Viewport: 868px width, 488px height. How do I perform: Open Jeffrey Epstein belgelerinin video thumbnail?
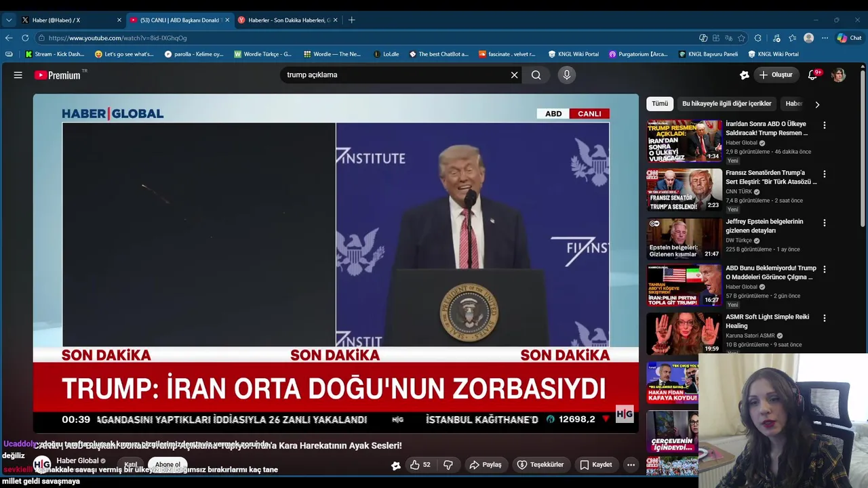[684, 239]
